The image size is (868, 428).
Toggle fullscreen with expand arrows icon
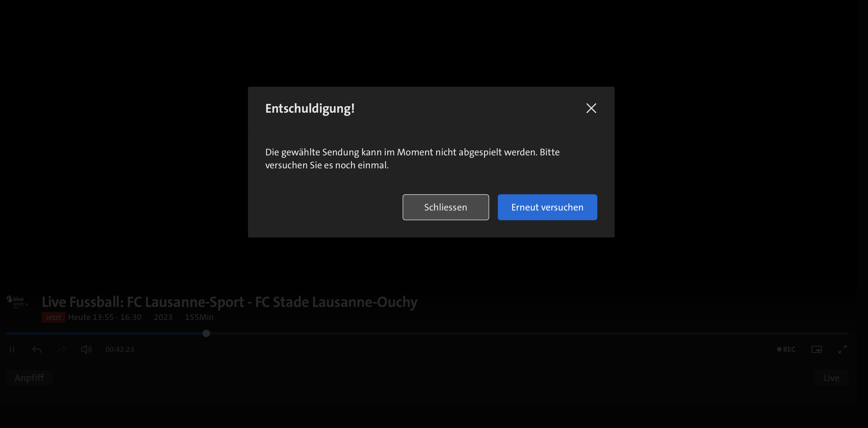[842, 349]
